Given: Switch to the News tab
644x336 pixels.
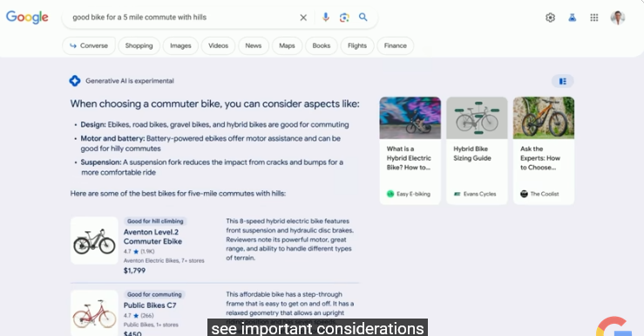Looking at the screenshot, I should (254, 45).
